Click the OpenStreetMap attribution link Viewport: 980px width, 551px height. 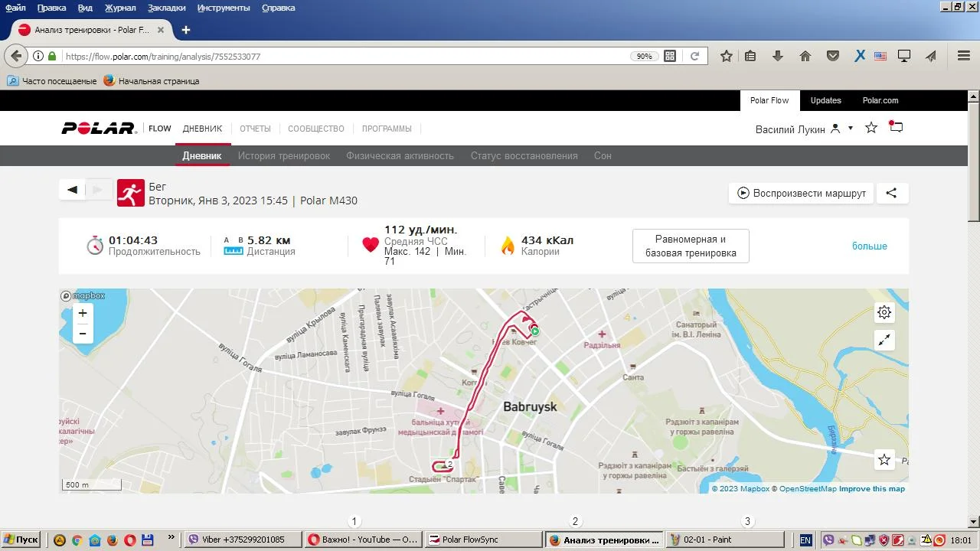coord(808,488)
